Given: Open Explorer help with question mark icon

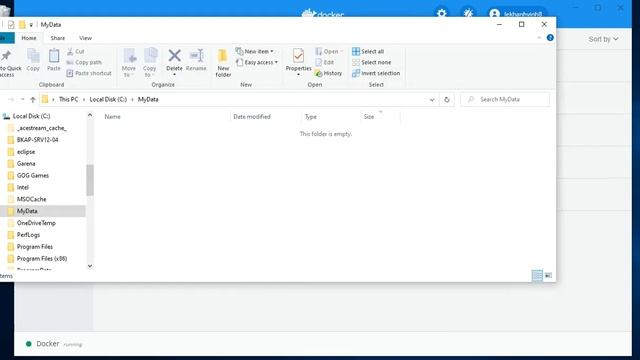Looking at the screenshot, I should [x=550, y=38].
